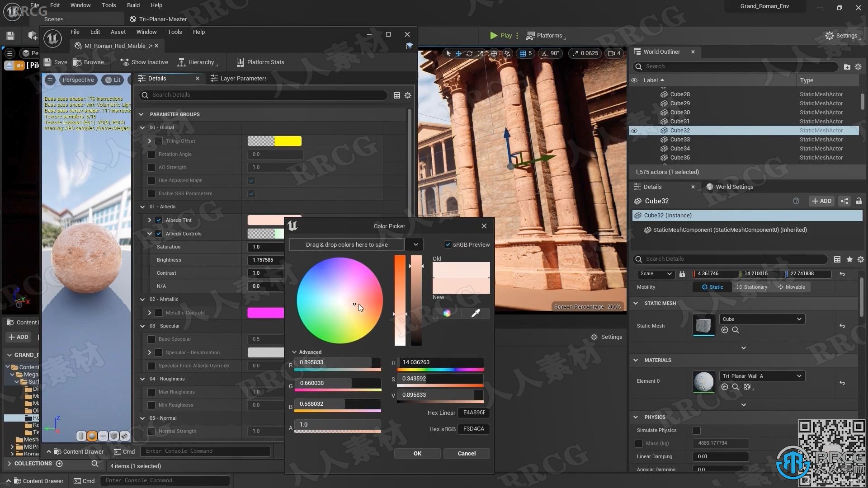Viewport: 868px width, 488px height.
Task: Switch to Tri-Planar-Master tab
Action: pyautogui.click(x=158, y=19)
